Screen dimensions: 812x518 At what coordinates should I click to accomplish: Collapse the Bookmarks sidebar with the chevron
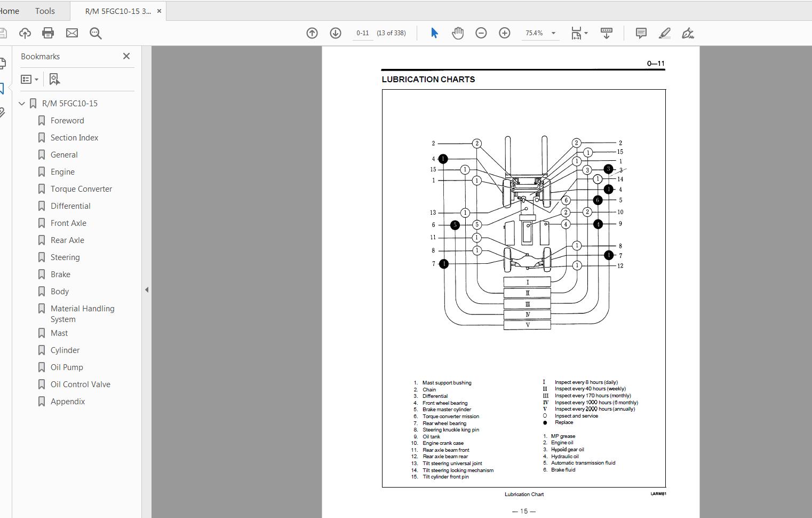(147, 289)
